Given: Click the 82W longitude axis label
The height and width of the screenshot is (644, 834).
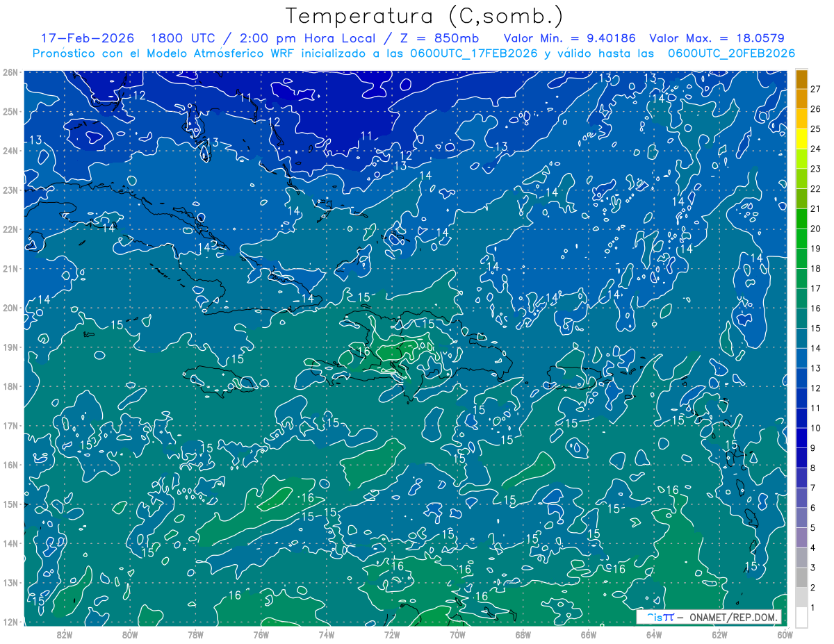Looking at the screenshot, I should (64, 634).
